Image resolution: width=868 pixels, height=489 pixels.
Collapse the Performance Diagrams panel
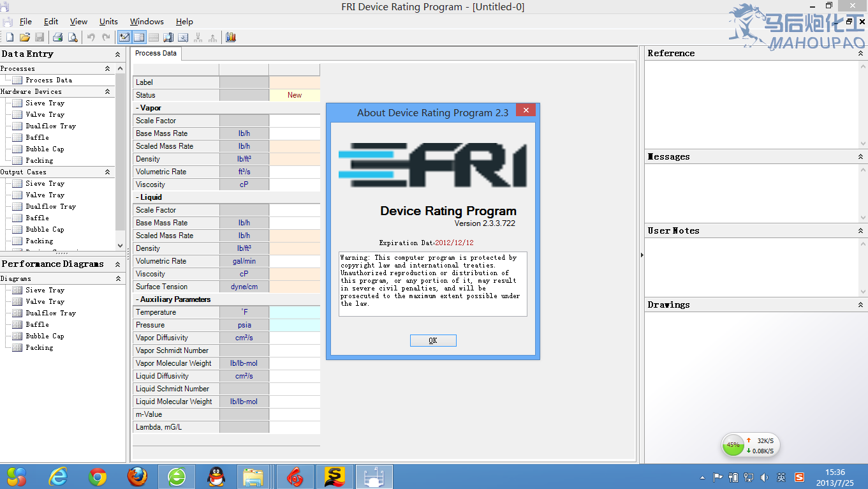point(117,264)
